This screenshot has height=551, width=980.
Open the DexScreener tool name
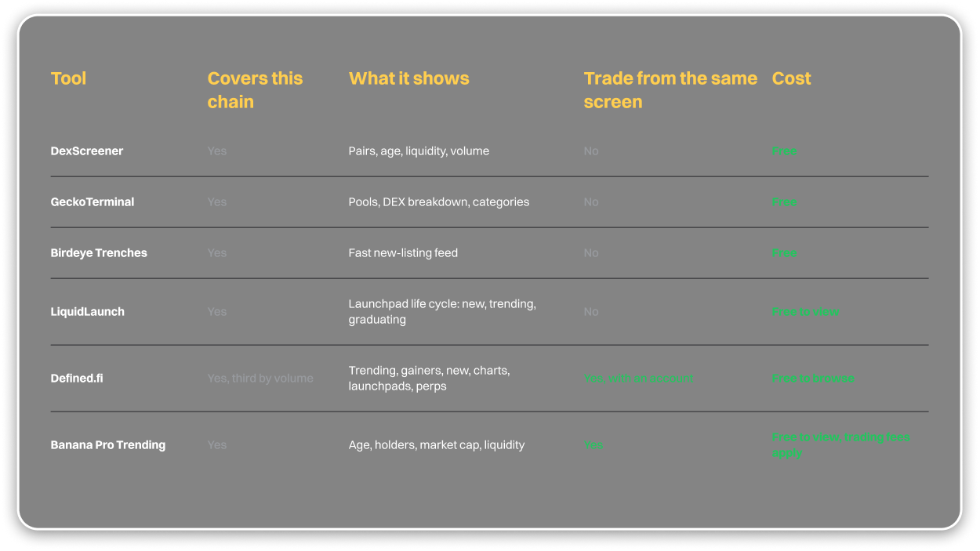click(87, 151)
